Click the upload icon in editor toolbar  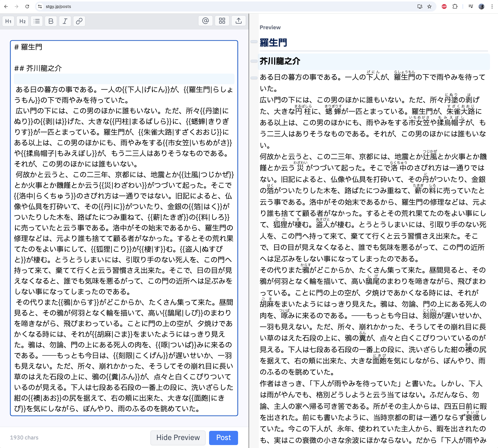tap(239, 21)
